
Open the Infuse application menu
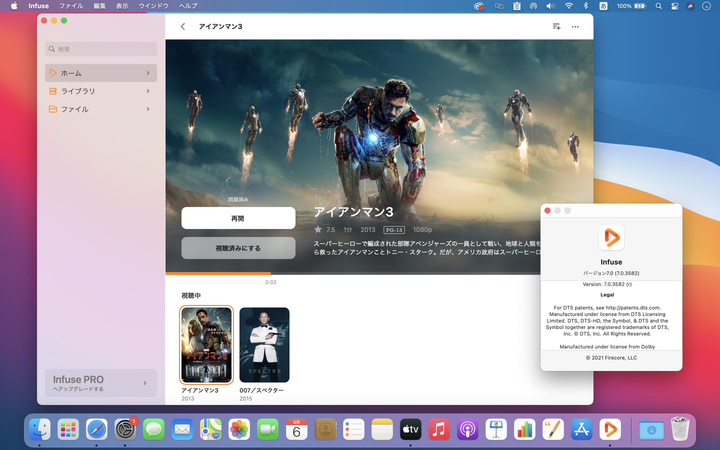(39, 6)
